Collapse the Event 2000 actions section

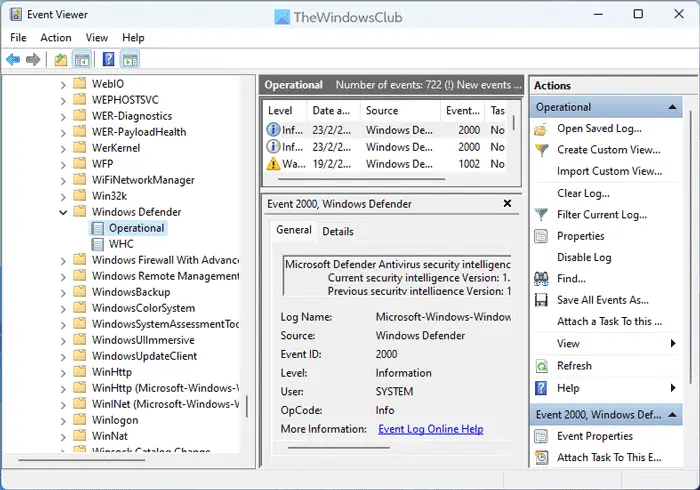click(x=672, y=415)
